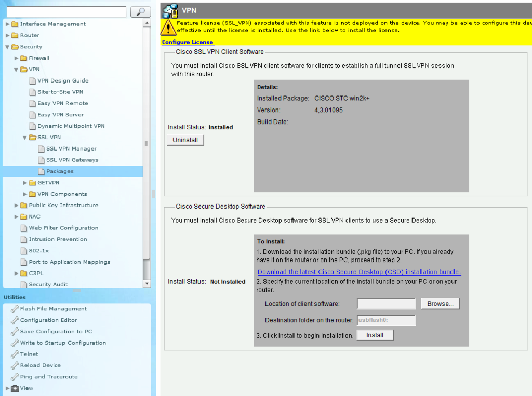Screen dimensions: 532x396
Task: Click the Packages page icon
Action: coord(42,171)
